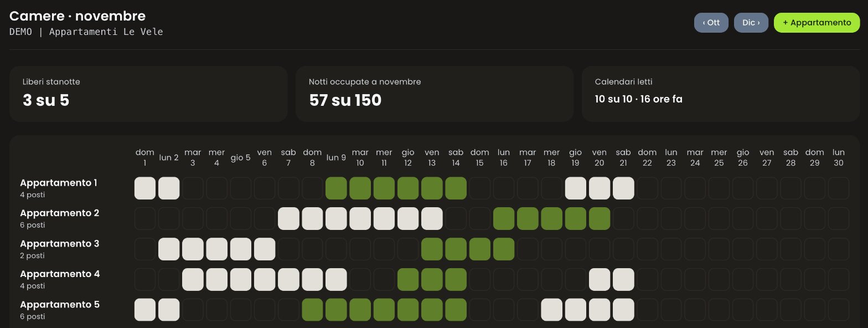Choose empty Appartamento 5 cell on gio 26
Screen dimensions: 868x328
point(743,310)
